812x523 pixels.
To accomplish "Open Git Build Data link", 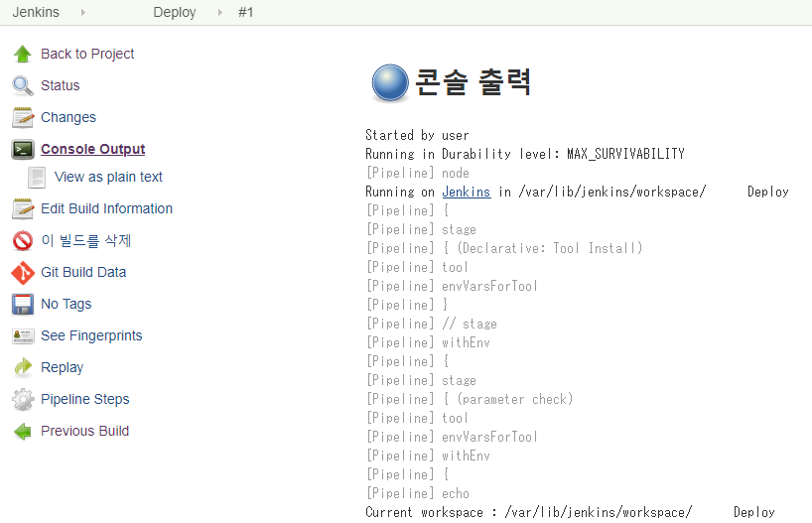I will tap(83, 272).
